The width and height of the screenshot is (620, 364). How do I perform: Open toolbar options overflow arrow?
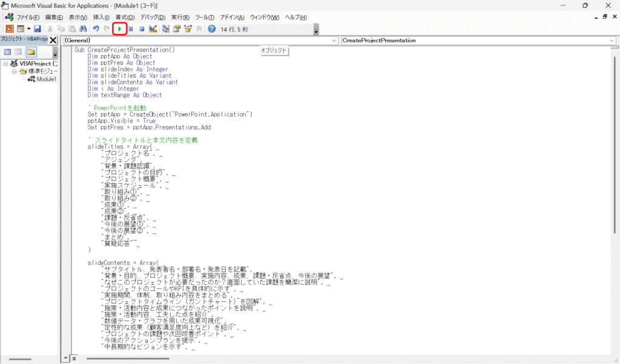click(x=316, y=30)
